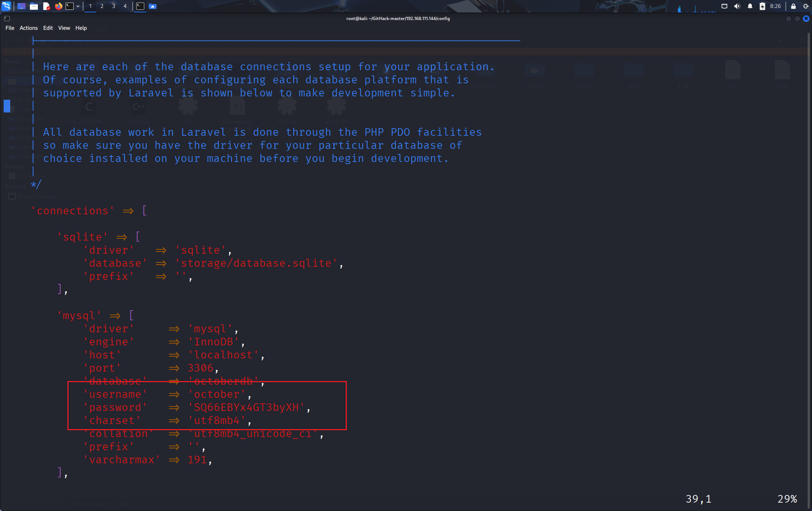Click the log out icon
This screenshot has height=511, width=812.
(806, 6)
